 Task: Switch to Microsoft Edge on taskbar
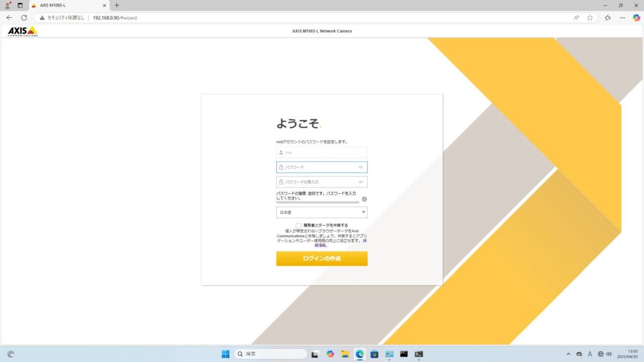tap(360, 354)
